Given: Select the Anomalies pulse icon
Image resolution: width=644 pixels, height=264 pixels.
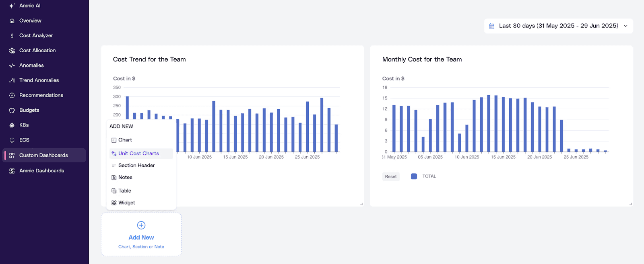Looking at the screenshot, I should [12, 65].
